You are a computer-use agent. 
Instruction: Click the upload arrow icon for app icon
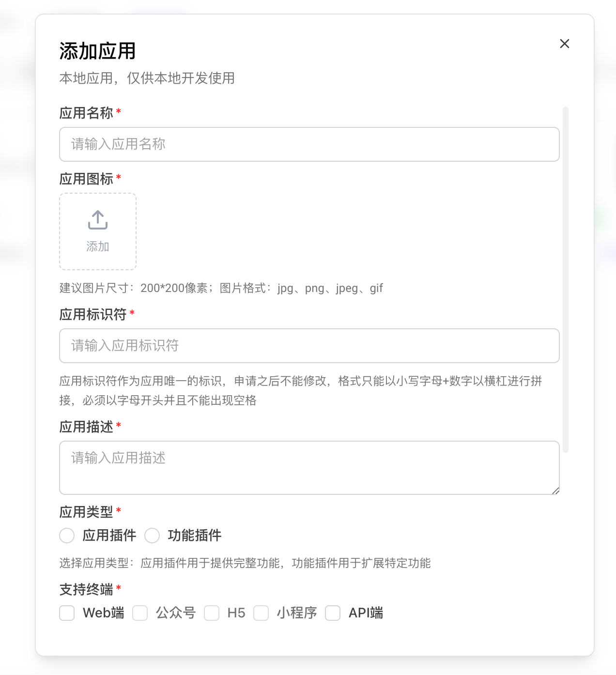(x=98, y=220)
